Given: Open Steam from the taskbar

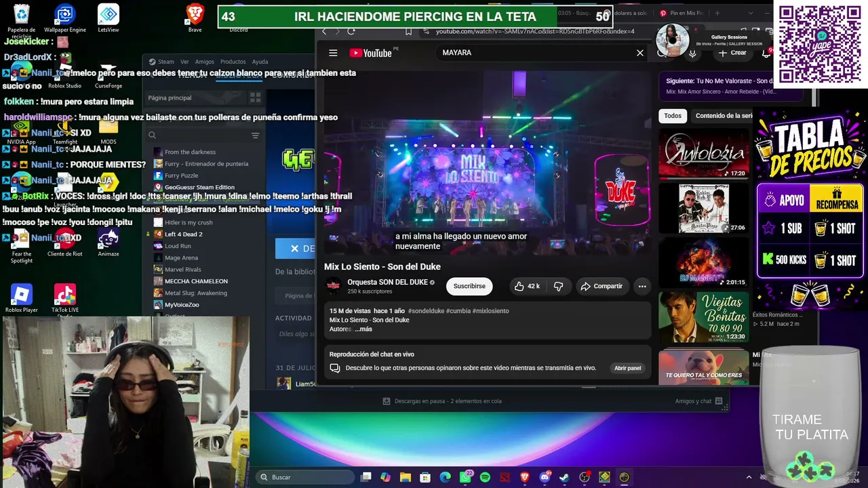Looking at the screenshot, I should click(564, 477).
